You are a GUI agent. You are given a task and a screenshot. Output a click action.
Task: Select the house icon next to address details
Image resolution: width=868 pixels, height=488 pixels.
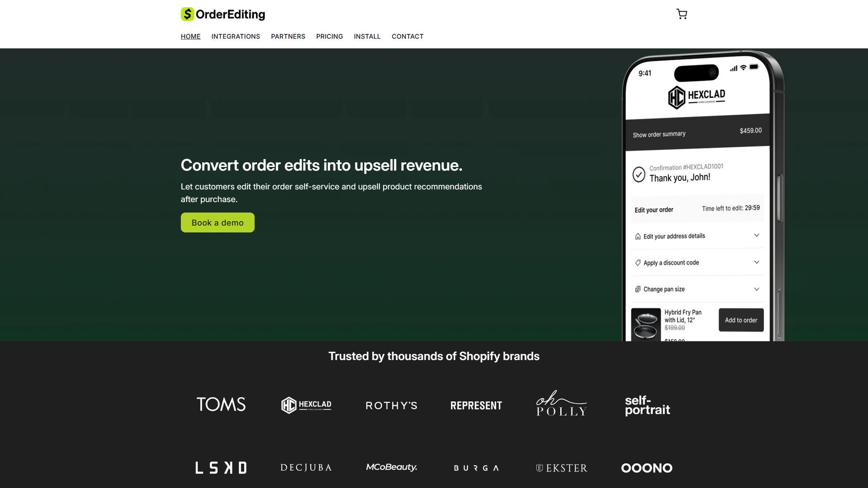[x=638, y=236]
